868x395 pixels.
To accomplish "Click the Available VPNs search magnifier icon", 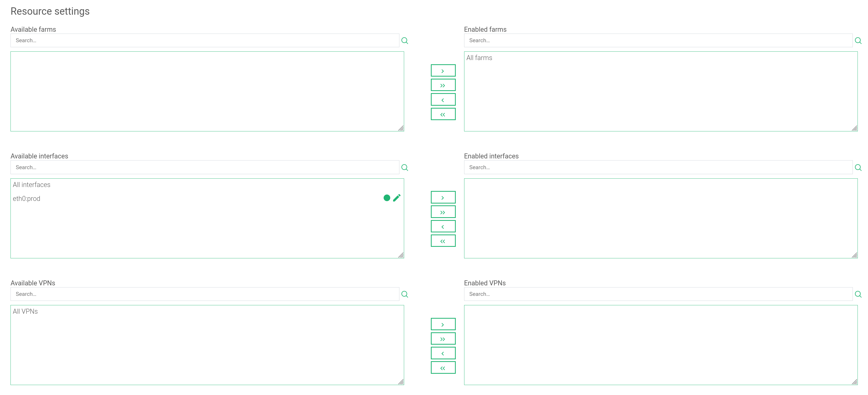I will coord(405,295).
